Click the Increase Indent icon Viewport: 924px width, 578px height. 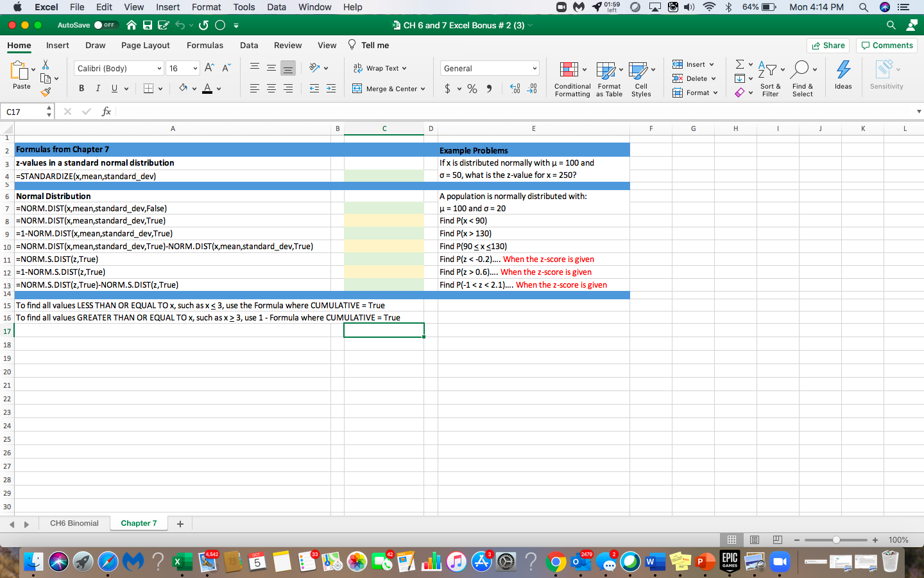coord(331,89)
